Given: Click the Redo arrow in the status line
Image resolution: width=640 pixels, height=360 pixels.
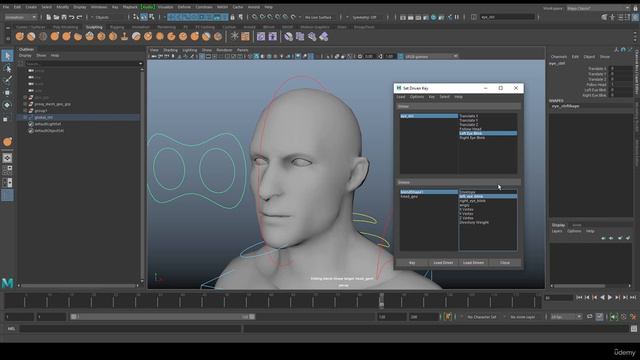Looking at the screenshot, I should click(79, 17).
